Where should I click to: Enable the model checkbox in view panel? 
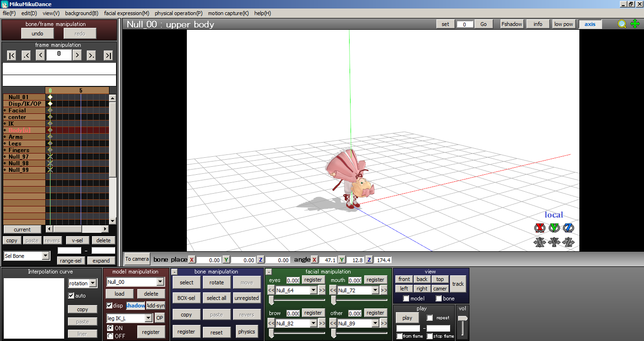tap(406, 298)
